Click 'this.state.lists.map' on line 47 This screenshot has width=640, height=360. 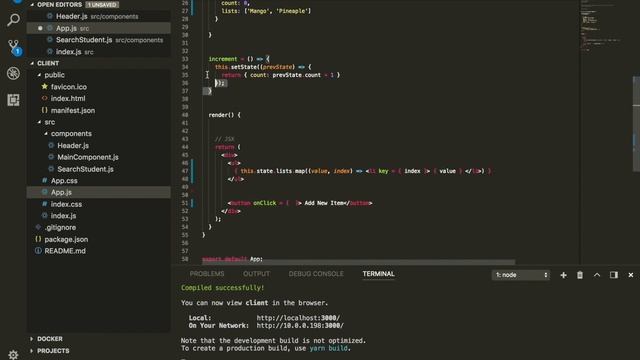272,171
